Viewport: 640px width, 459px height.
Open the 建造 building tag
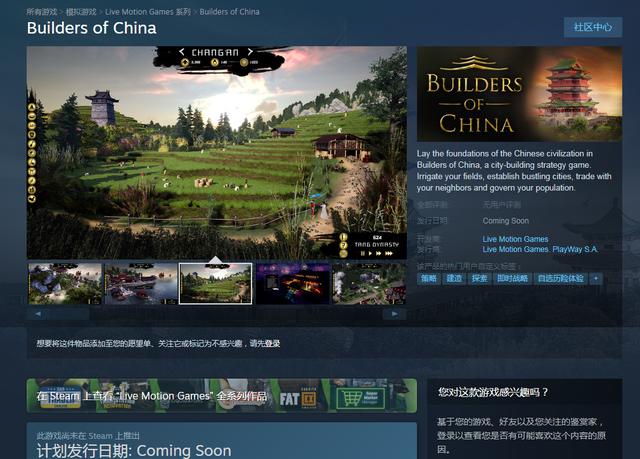[x=454, y=279]
